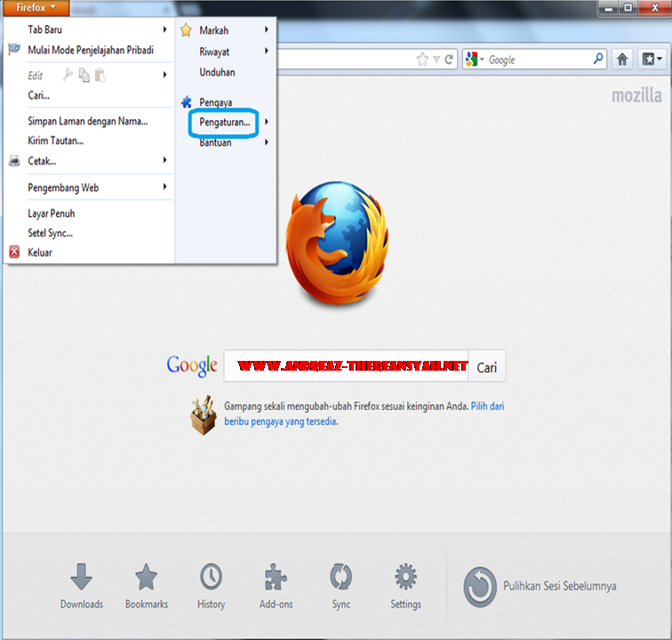Choose Setel Sync... menu item
This screenshot has width=672, height=640.
(x=50, y=233)
